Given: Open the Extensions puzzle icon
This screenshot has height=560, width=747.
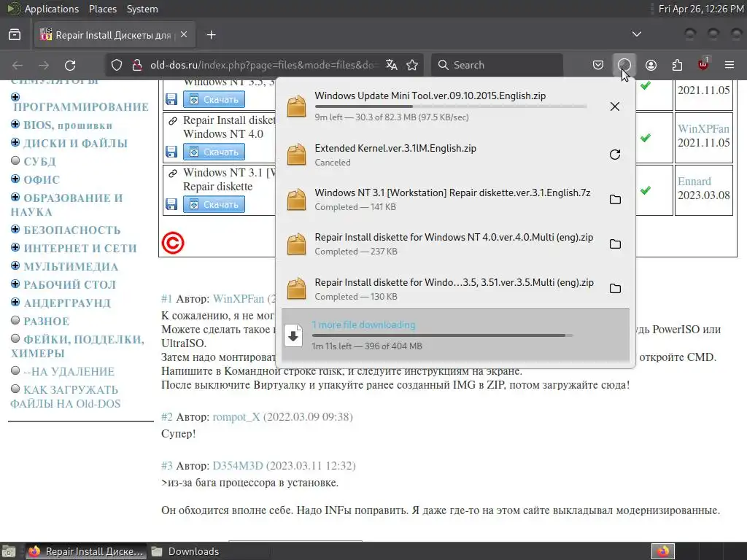Looking at the screenshot, I should tap(677, 65).
